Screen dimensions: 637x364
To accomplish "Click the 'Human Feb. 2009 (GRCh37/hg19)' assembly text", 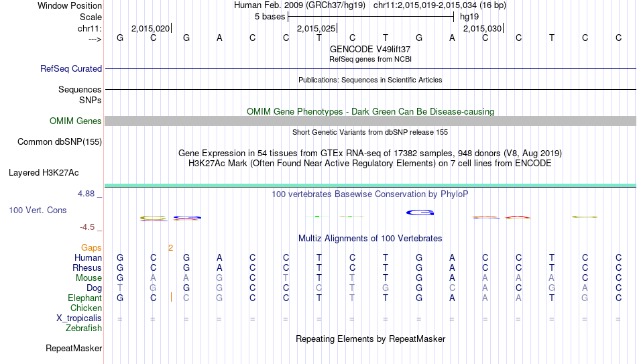I will coord(300,5).
